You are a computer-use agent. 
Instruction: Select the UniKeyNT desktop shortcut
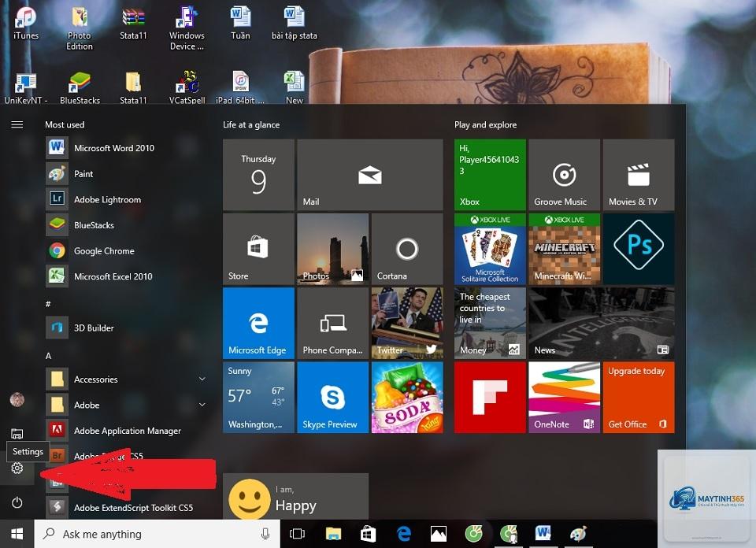click(26, 87)
